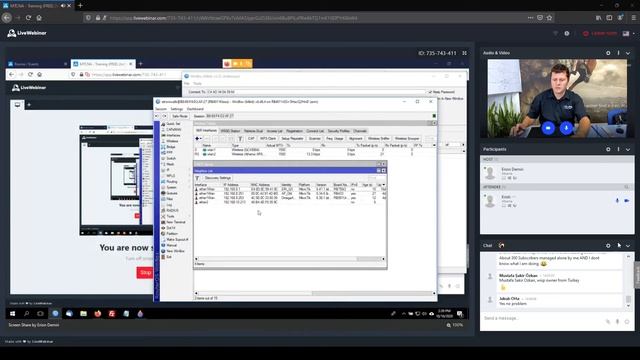Toggle camera button on the video feed
The width and height of the screenshot is (640, 360).
coord(548,128)
